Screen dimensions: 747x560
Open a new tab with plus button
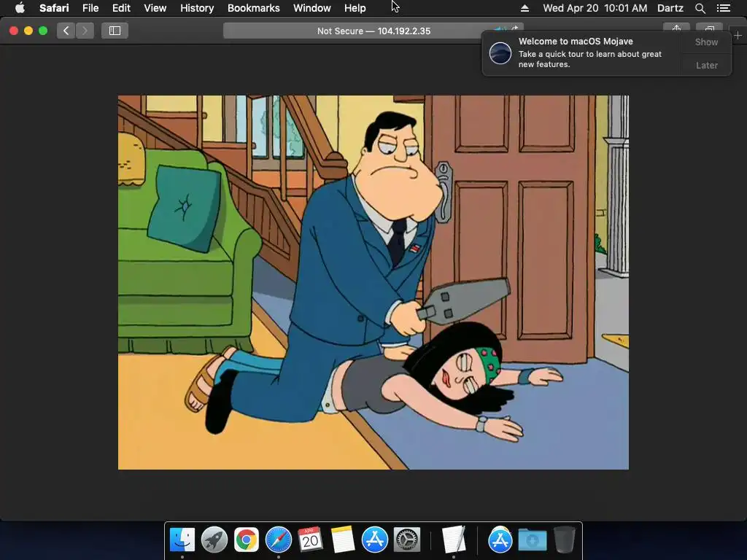pyautogui.click(x=738, y=35)
